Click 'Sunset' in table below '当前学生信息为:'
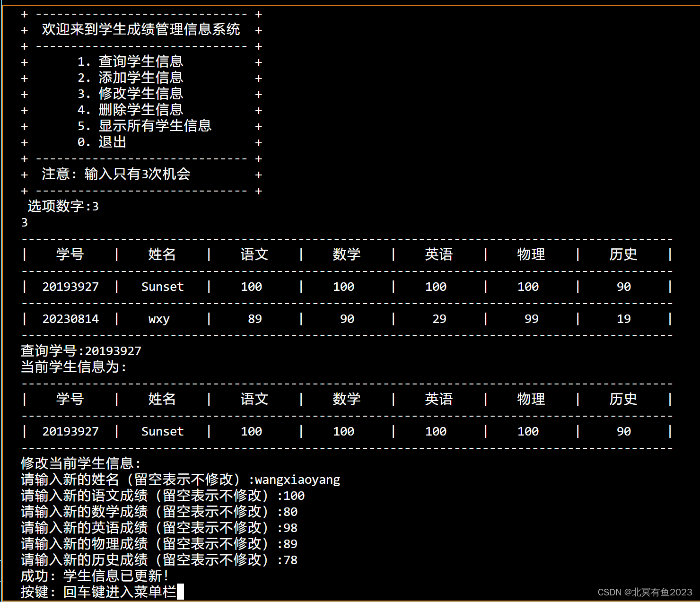 pos(163,431)
